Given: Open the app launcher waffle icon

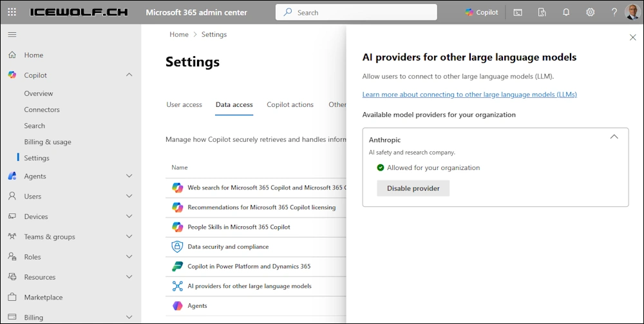Looking at the screenshot, I should (x=12, y=12).
